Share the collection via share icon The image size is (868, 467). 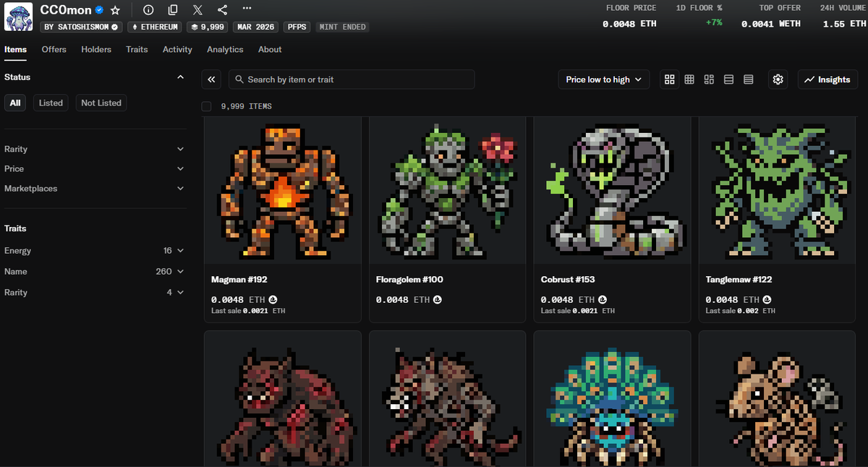pyautogui.click(x=222, y=10)
